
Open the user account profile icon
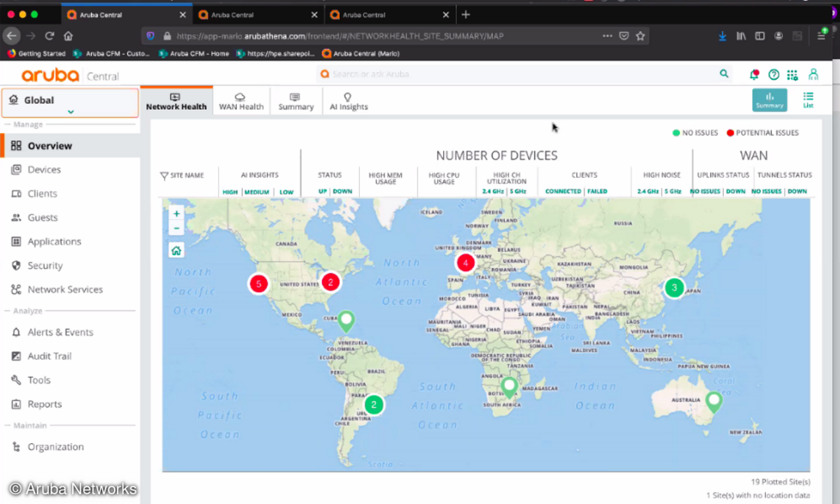click(813, 74)
